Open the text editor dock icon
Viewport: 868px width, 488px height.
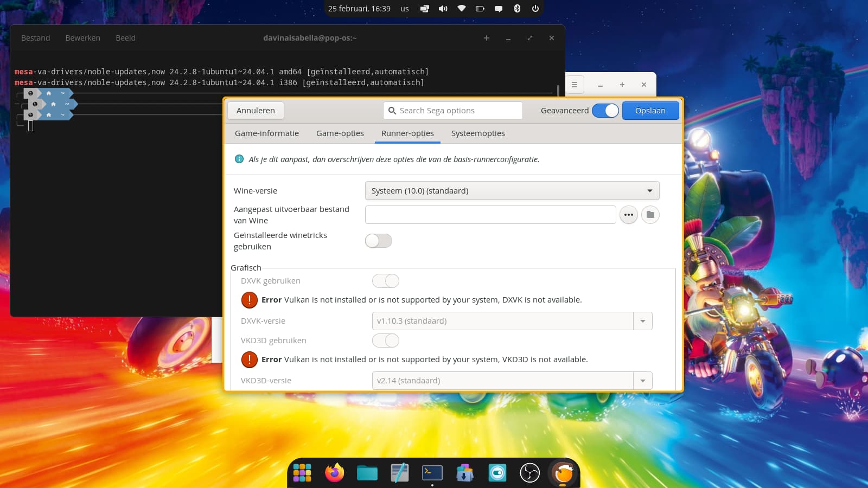pyautogui.click(x=400, y=473)
